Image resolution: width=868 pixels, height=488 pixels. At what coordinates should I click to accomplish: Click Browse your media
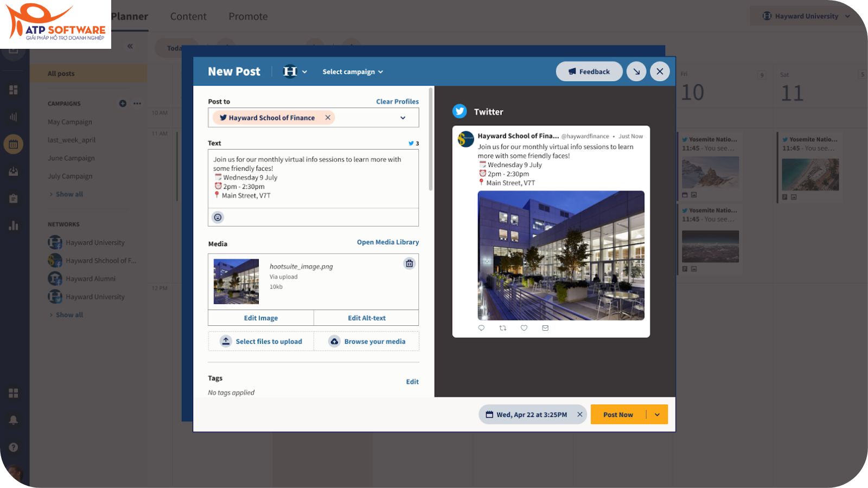[367, 342]
